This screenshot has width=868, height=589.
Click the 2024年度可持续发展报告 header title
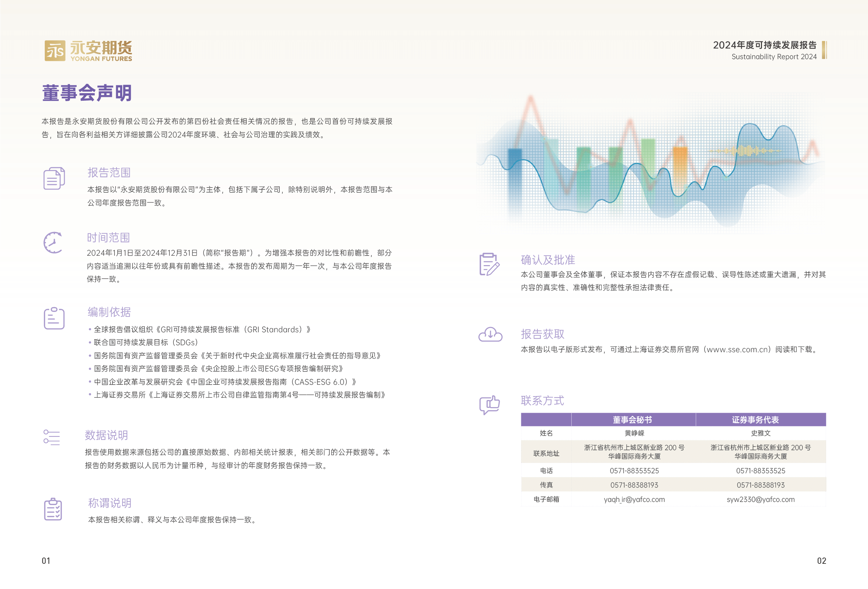[764, 45]
